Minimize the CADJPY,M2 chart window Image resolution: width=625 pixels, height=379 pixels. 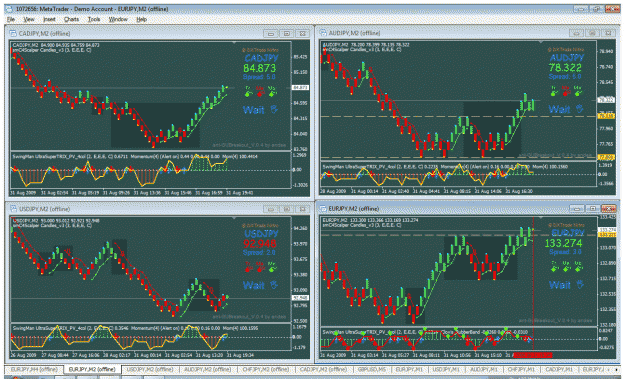click(x=271, y=33)
